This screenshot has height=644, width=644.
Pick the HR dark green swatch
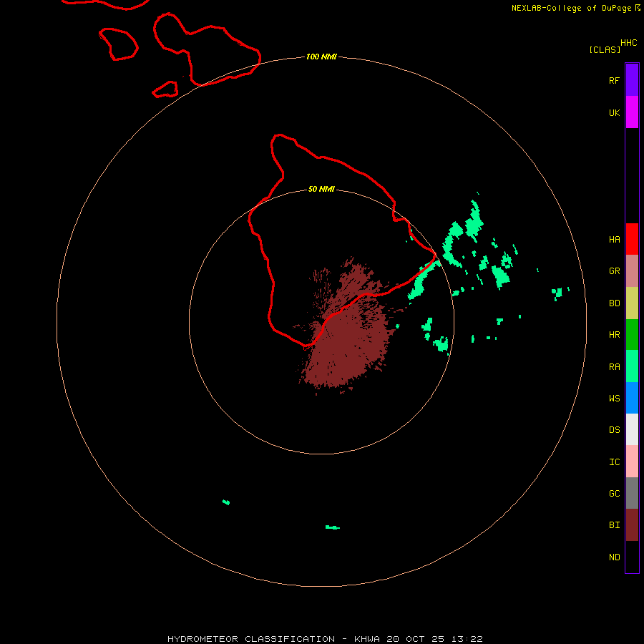coord(632,335)
